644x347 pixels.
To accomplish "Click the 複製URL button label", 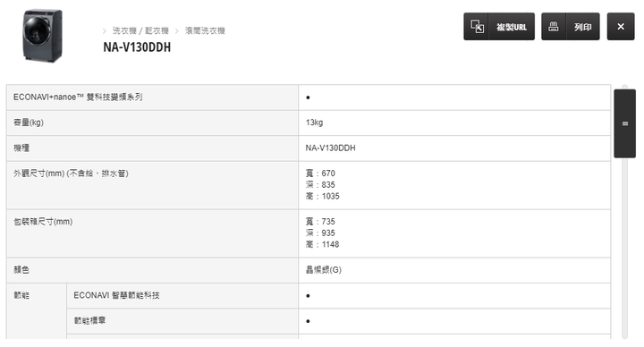I will 512,27.
